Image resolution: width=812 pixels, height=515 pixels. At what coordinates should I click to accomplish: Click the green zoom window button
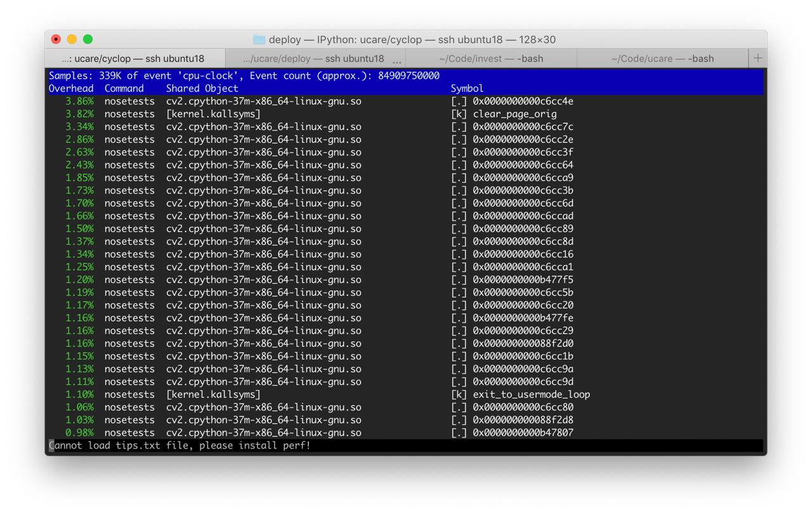tap(88, 39)
